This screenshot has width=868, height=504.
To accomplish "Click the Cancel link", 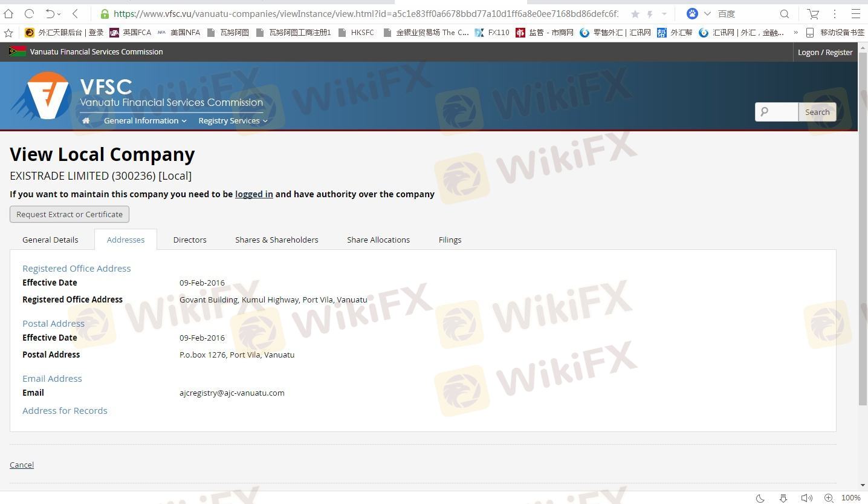I will [22, 465].
